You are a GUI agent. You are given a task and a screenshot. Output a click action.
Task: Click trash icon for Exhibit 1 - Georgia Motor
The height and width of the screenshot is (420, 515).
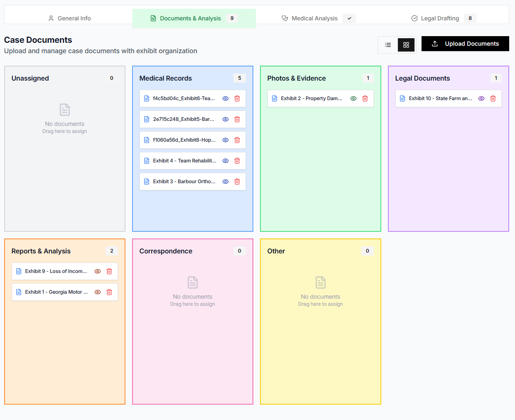pos(109,292)
